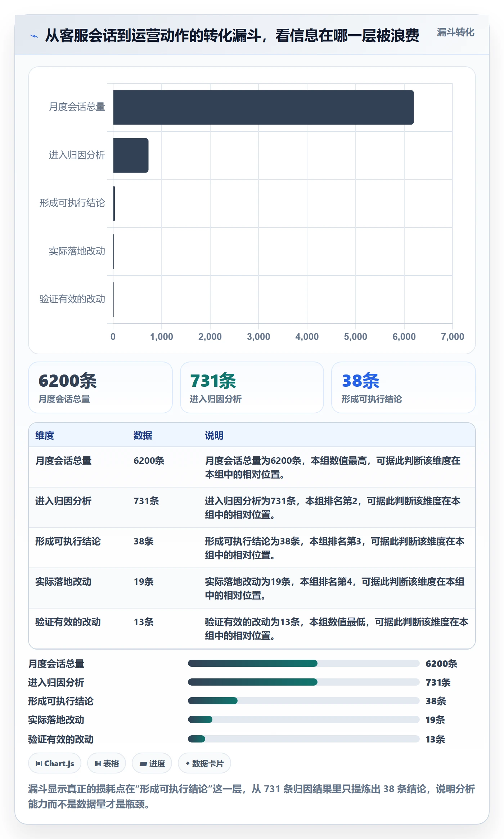The width and height of the screenshot is (504, 839).
Task: Click the 3,000 tick label on the chart axis
Action: pos(258,337)
